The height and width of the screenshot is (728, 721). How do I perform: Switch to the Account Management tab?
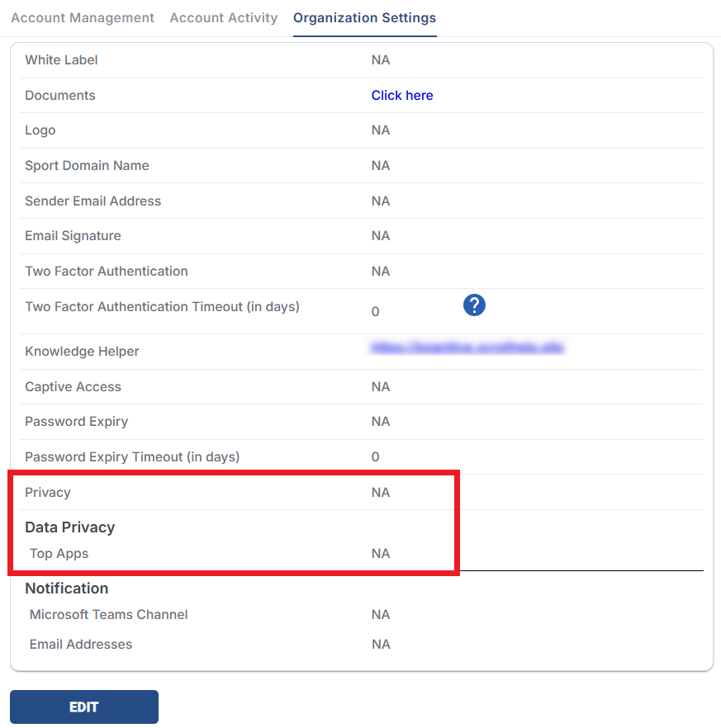pyautogui.click(x=83, y=17)
